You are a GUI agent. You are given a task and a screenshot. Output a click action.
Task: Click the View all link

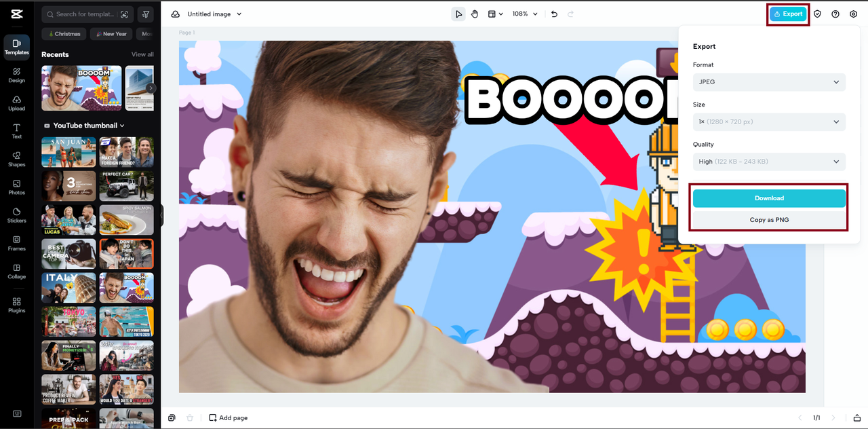[x=142, y=54]
